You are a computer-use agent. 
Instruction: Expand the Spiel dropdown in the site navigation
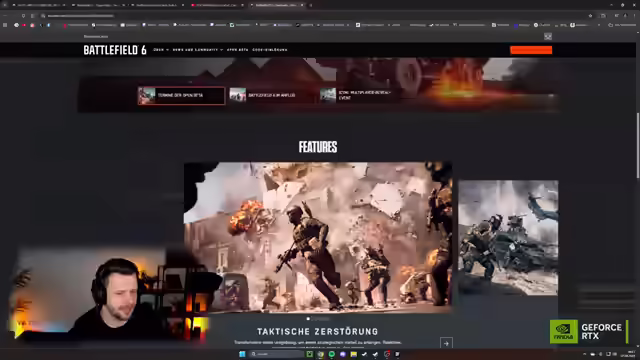click(x=161, y=50)
